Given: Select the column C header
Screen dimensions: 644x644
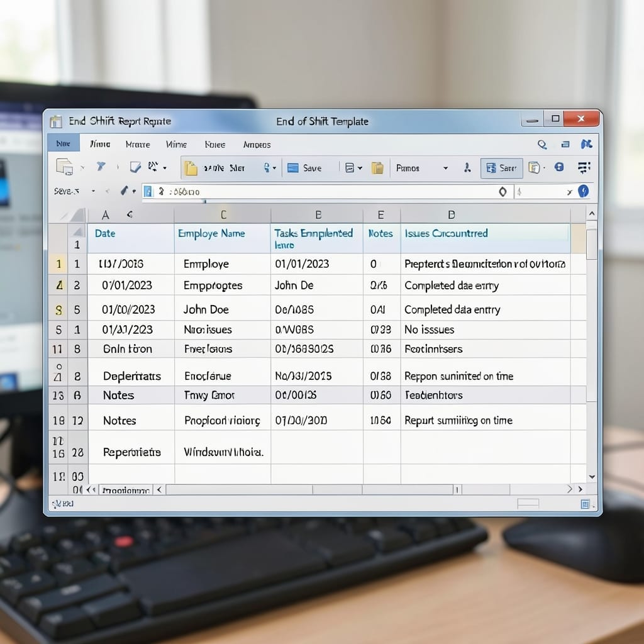Looking at the screenshot, I should point(223,215).
